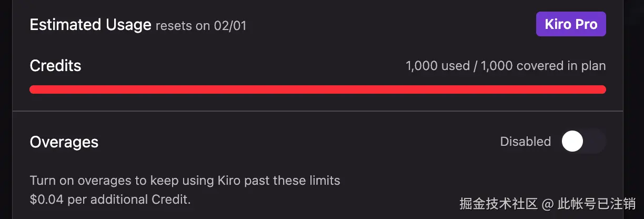Enable the Overages toggle switch
Viewport: 644px width, 219px height.
[583, 142]
